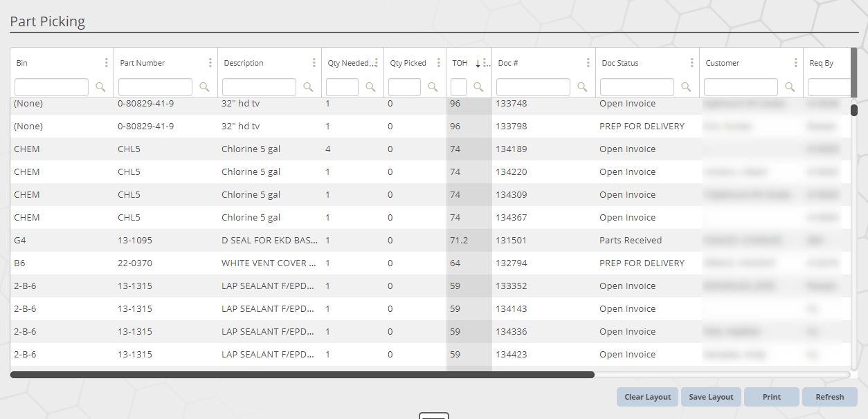The height and width of the screenshot is (419, 868).
Task: Click the WHITE VENT COVER description cell
Action: click(x=269, y=263)
